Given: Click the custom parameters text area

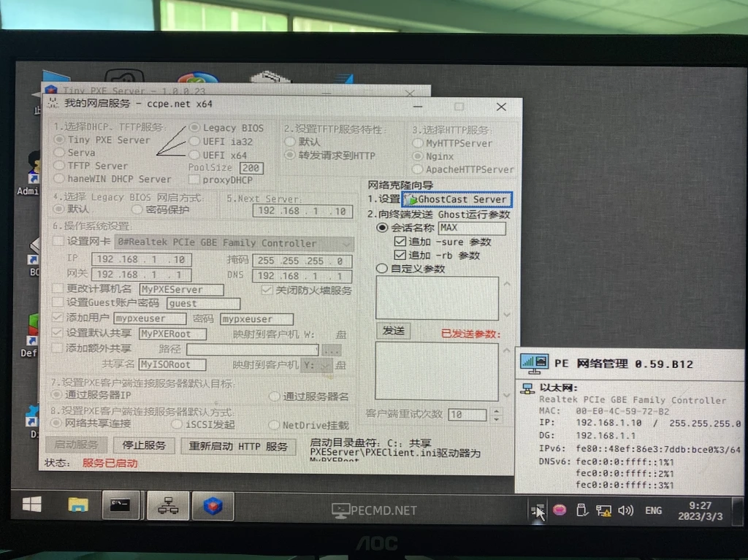Looking at the screenshot, I should pos(438,298).
